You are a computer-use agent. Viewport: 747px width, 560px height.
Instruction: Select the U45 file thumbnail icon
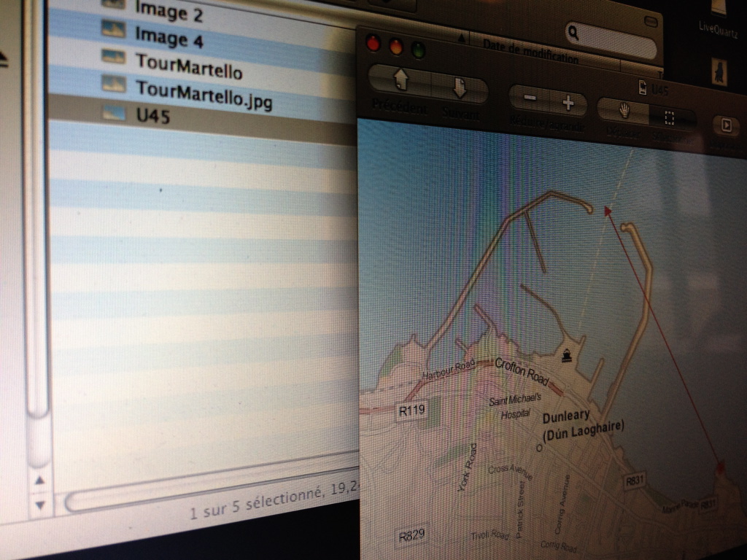115,112
